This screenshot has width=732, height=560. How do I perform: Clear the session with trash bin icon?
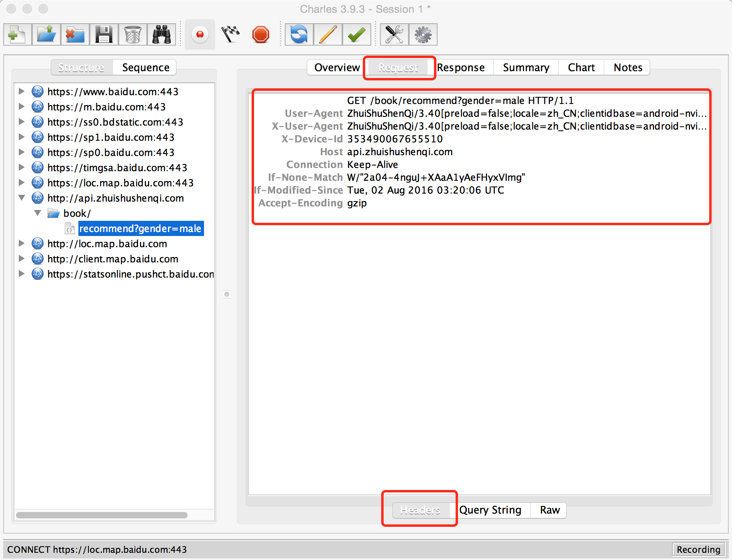pyautogui.click(x=132, y=35)
